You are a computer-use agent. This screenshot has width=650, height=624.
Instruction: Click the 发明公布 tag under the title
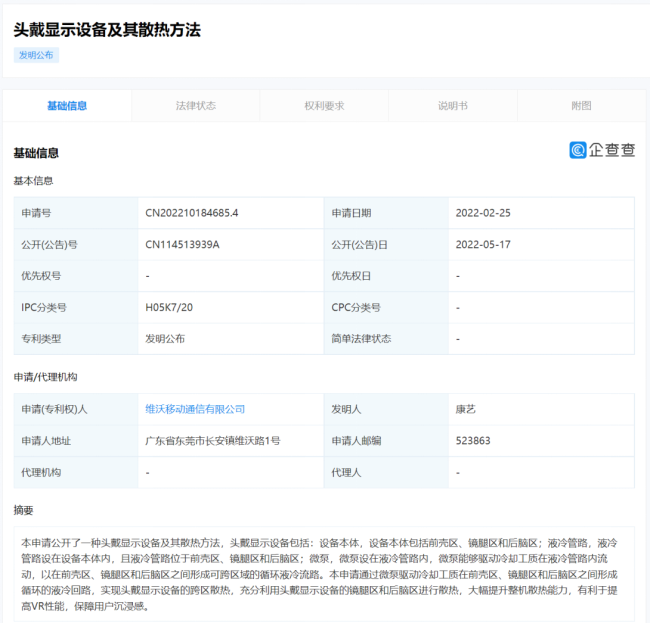(36, 55)
